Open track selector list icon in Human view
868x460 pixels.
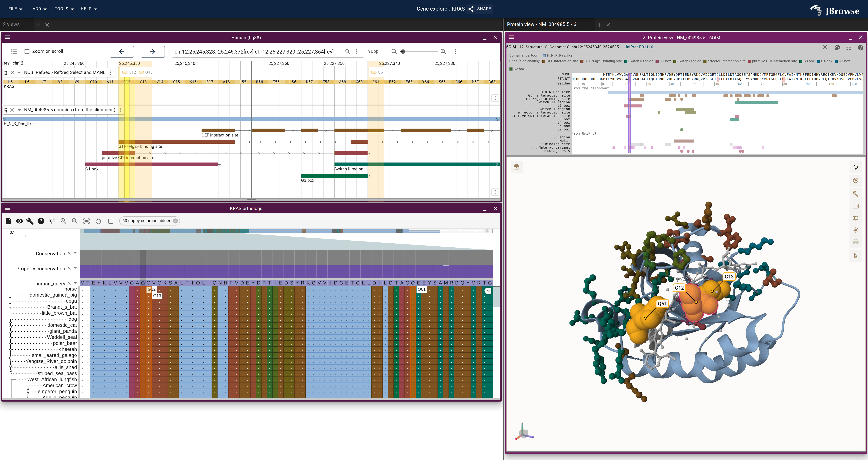click(x=14, y=51)
